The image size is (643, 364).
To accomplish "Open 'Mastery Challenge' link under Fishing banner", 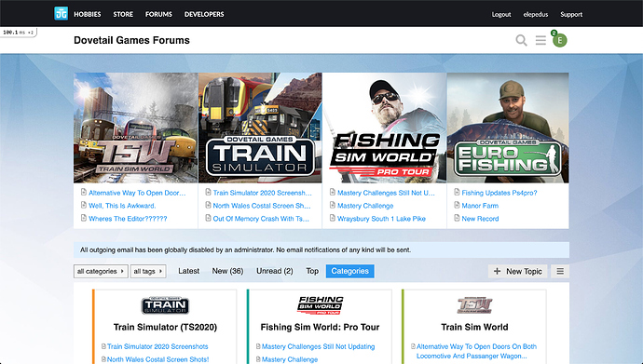I will pyautogui.click(x=365, y=206).
